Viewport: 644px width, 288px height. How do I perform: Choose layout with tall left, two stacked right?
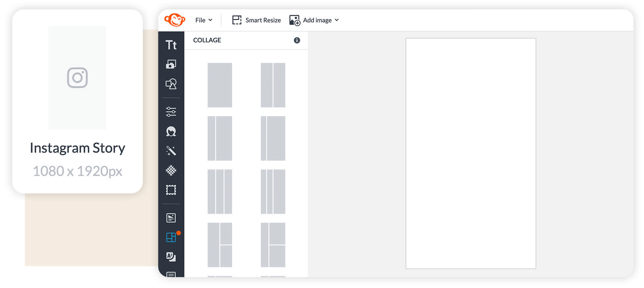(220, 245)
